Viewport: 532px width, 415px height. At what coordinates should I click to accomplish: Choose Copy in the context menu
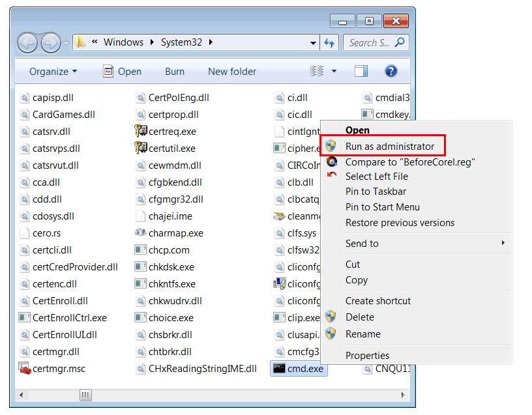[x=416, y=280]
